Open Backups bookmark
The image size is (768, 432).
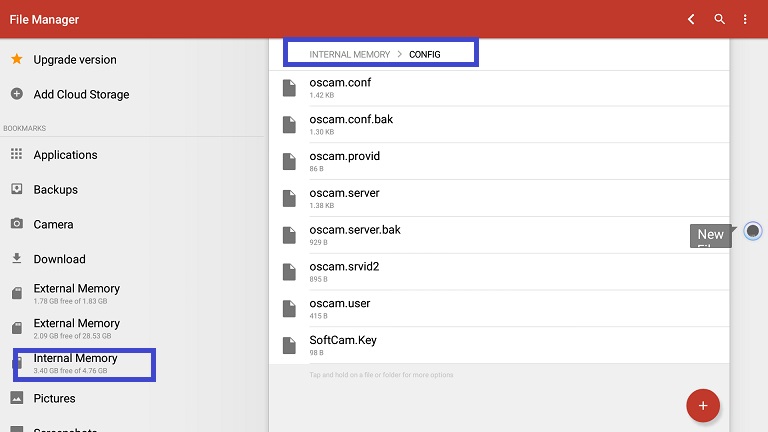55,190
